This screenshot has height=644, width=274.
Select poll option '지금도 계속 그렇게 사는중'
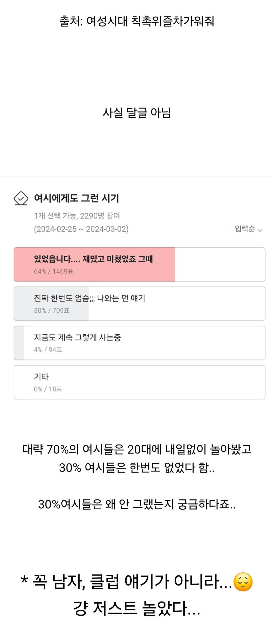click(x=77, y=338)
